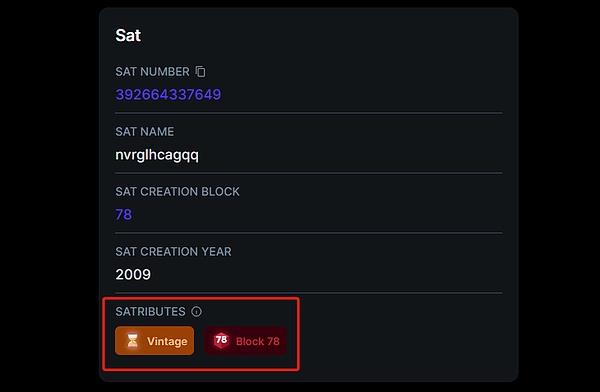Click the divider line beneath creation year 2009

coord(308,293)
